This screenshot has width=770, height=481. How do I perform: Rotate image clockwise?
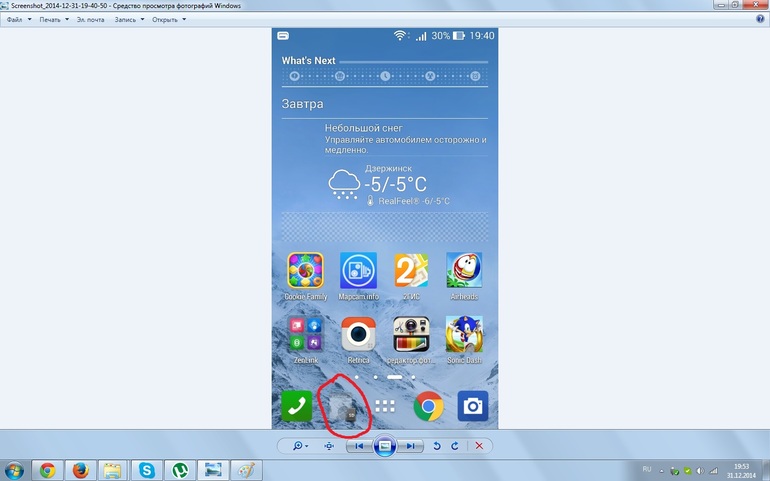pos(455,445)
